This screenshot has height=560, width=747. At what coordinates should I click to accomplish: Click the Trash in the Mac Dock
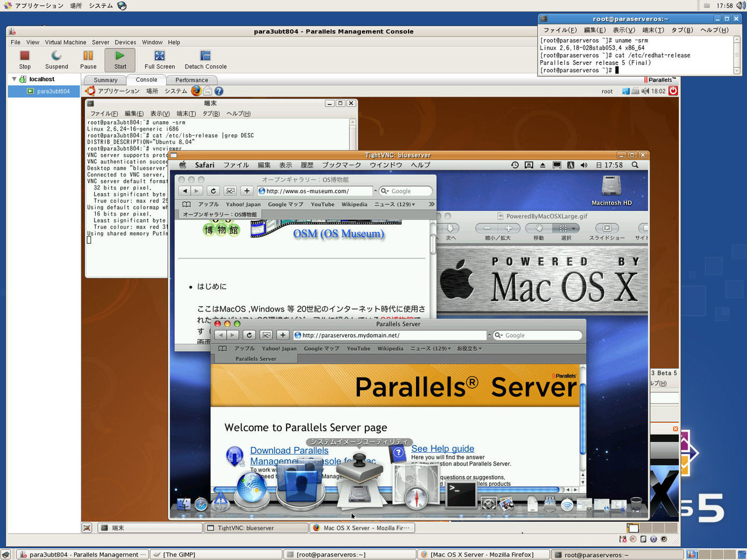click(x=636, y=504)
